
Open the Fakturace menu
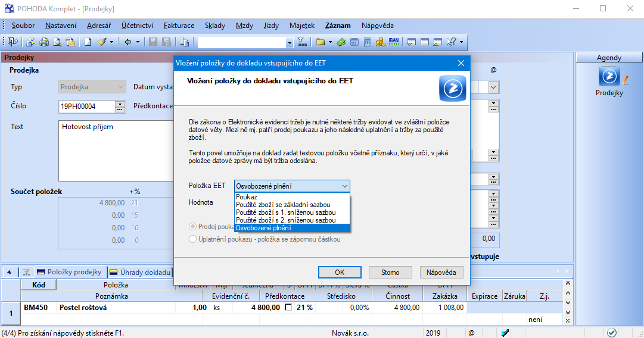pos(179,26)
